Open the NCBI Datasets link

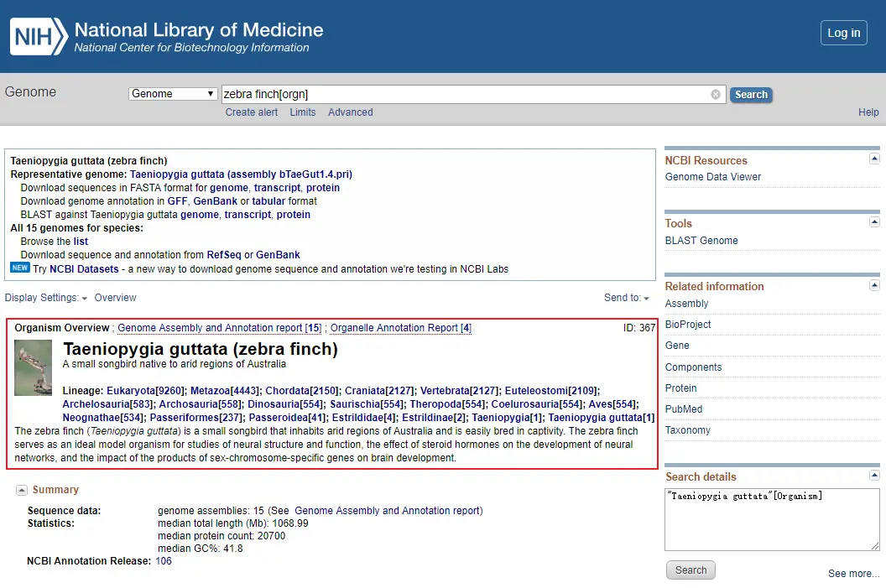click(x=84, y=269)
